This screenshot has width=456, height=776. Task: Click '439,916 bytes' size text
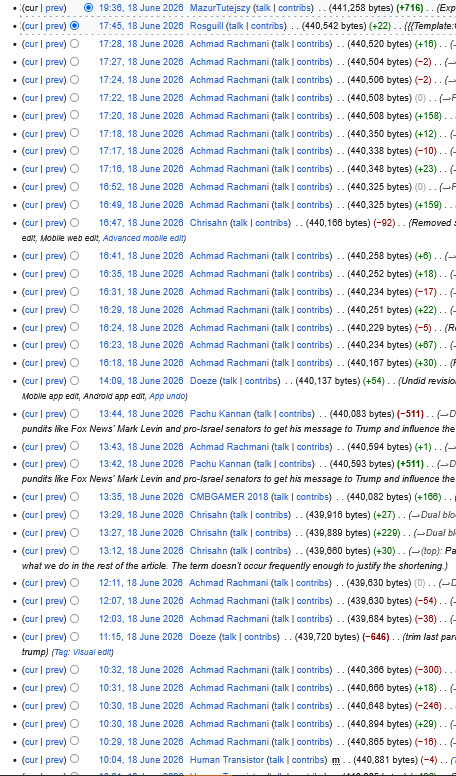(x=338, y=515)
